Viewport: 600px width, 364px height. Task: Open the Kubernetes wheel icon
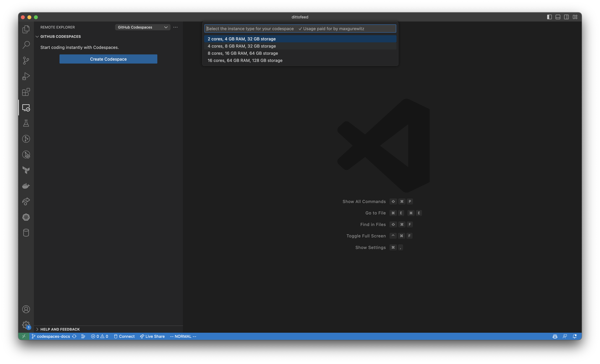point(26,217)
